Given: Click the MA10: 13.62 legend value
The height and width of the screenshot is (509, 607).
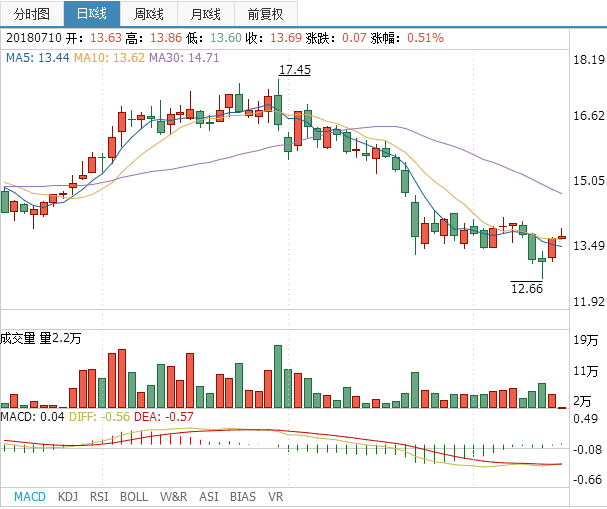Looking at the screenshot, I should click(x=110, y=58).
